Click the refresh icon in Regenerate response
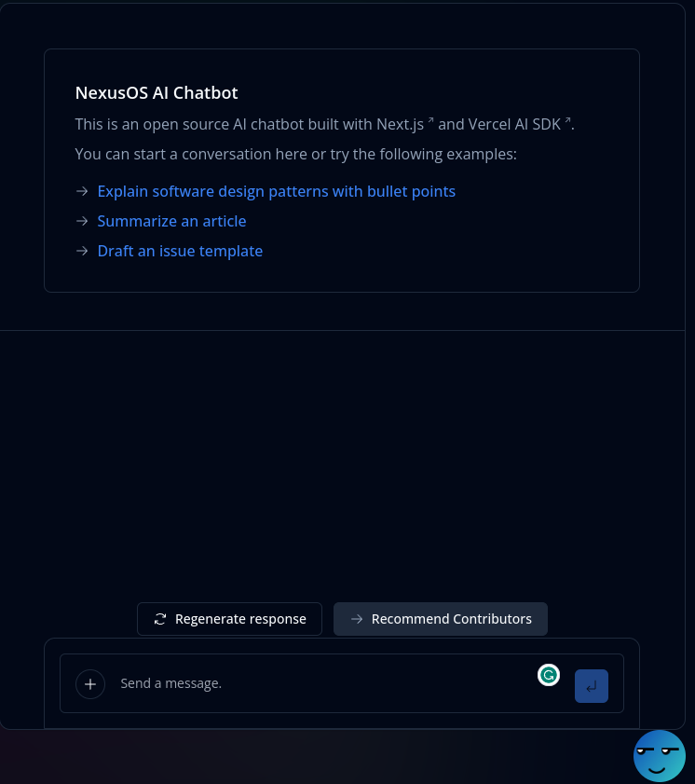This screenshot has width=695, height=784. point(160,619)
